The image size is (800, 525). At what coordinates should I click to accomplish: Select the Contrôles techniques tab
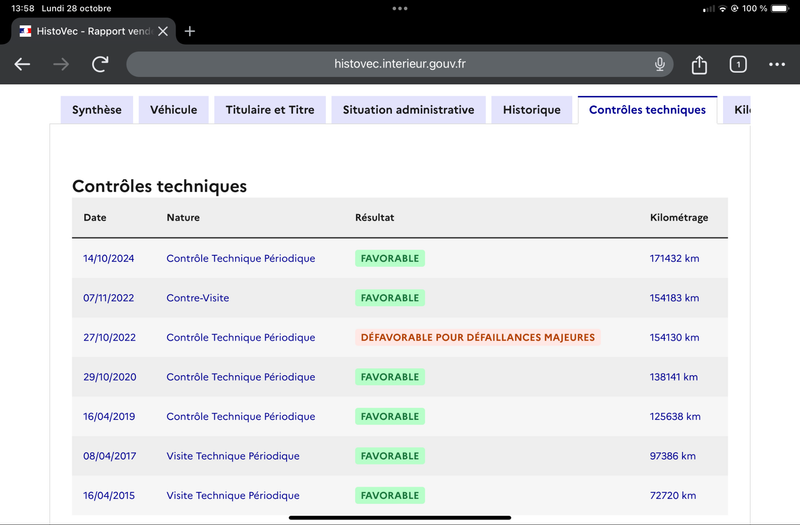(x=647, y=110)
